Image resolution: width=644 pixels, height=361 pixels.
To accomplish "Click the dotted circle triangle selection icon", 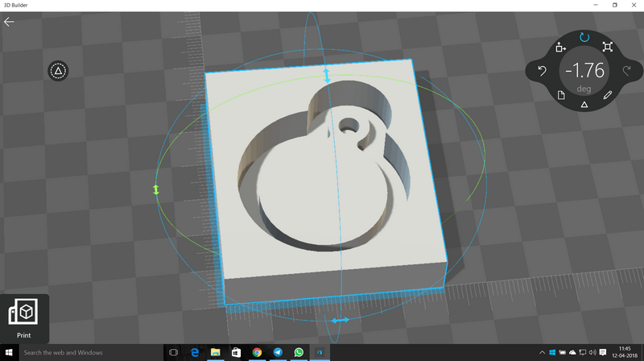I will click(58, 71).
